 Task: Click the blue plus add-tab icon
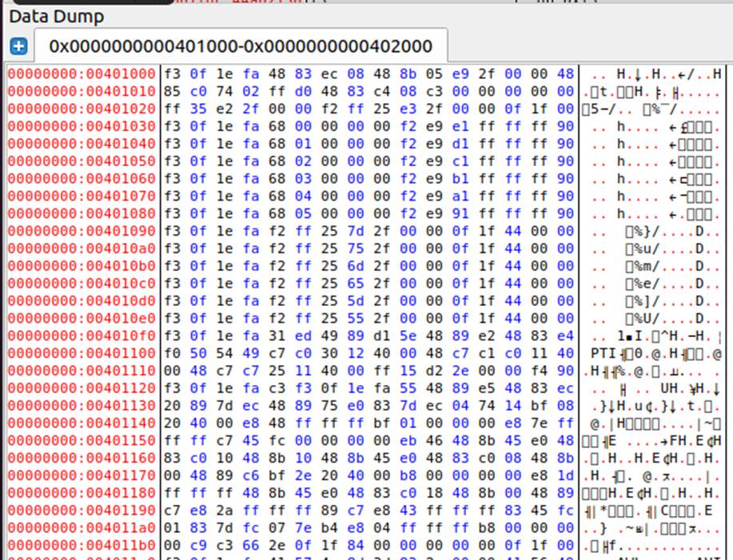click(x=18, y=46)
